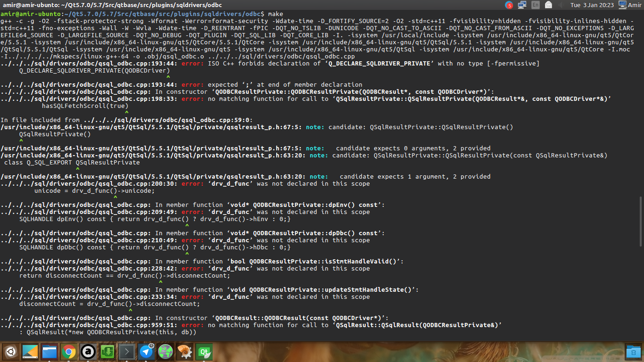Open Telegram from the dock

tap(146, 352)
